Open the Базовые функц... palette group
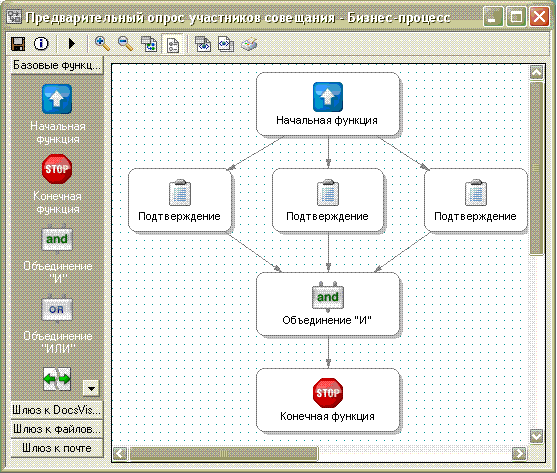Screen dimensions: 557x473 57,66
